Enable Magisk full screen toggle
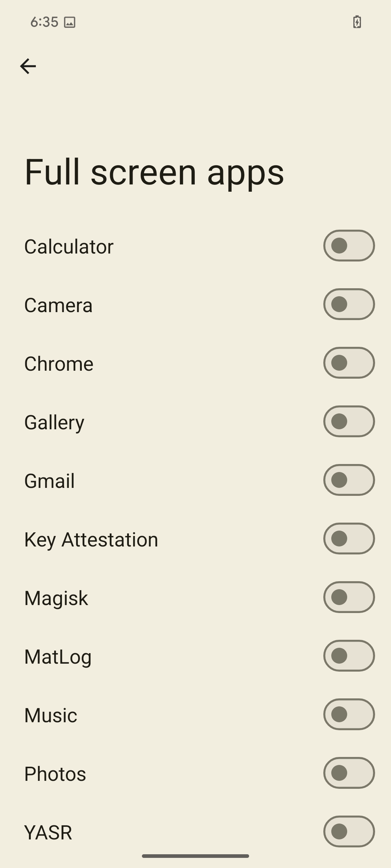Screen dimensions: 391x868 pyautogui.click(x=349, y=597)
